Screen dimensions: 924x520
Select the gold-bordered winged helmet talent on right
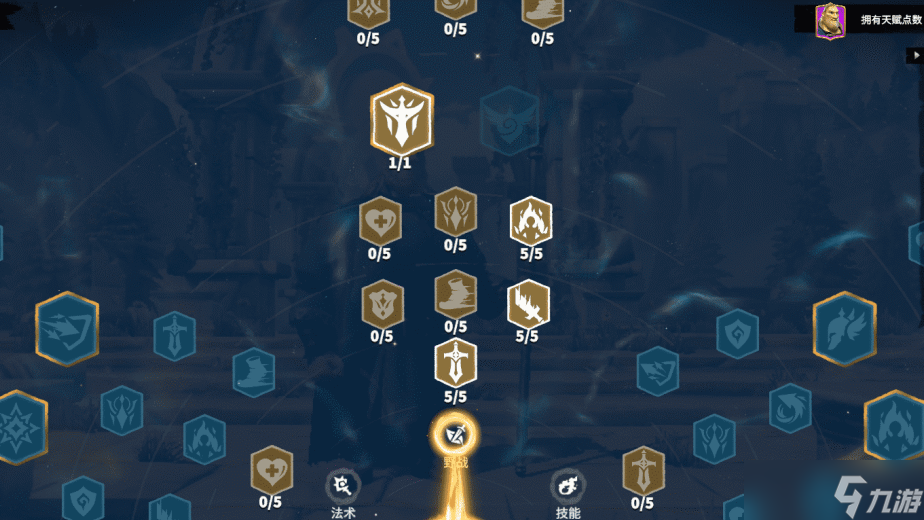pyautogui.click(x=845, y=328)
